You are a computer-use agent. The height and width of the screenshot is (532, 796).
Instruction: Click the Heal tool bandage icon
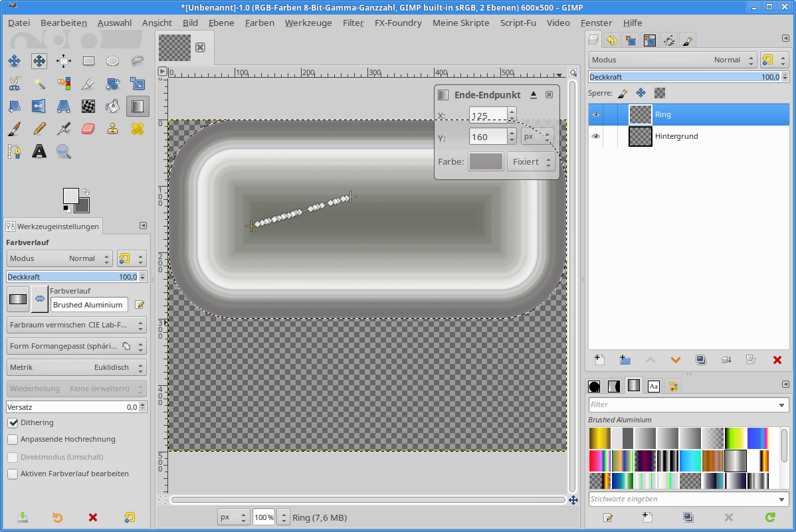click(x=138, y=129)
